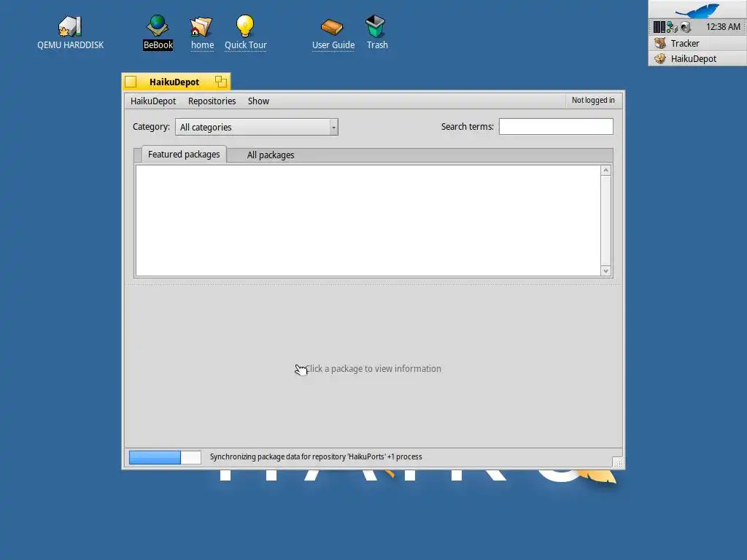Image resolution: width=747 pixels, height=560 pixels.
Task: Click the Not logged in user menu
Action: tap(593, 100)
